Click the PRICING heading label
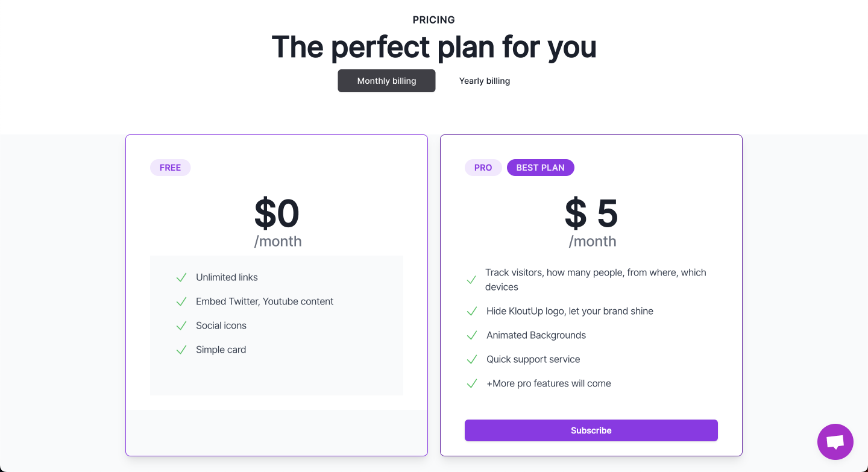The image size is (868, 472). coord(434,20)
